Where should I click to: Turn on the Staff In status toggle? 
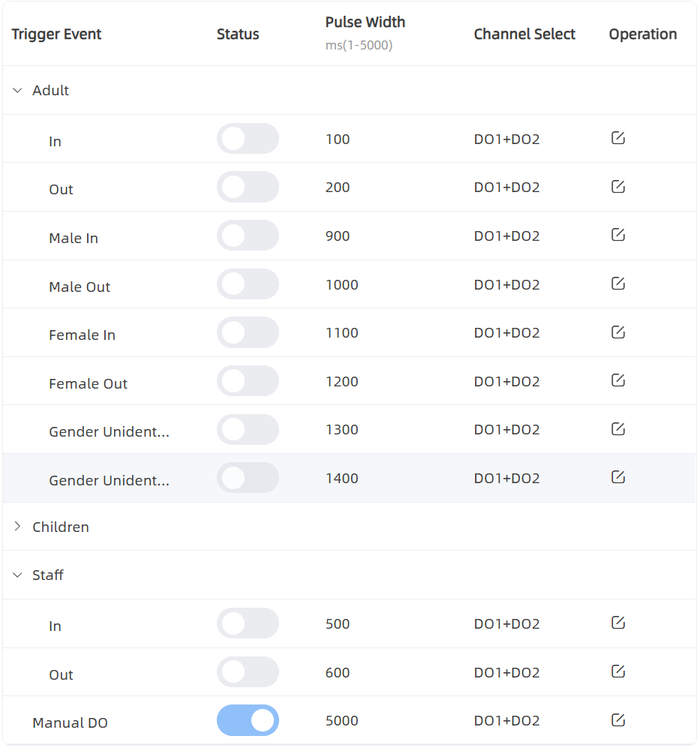point(248,623)
